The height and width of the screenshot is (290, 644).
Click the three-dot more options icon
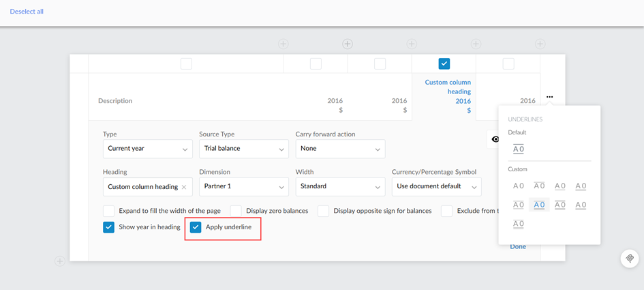coord(549,97)
